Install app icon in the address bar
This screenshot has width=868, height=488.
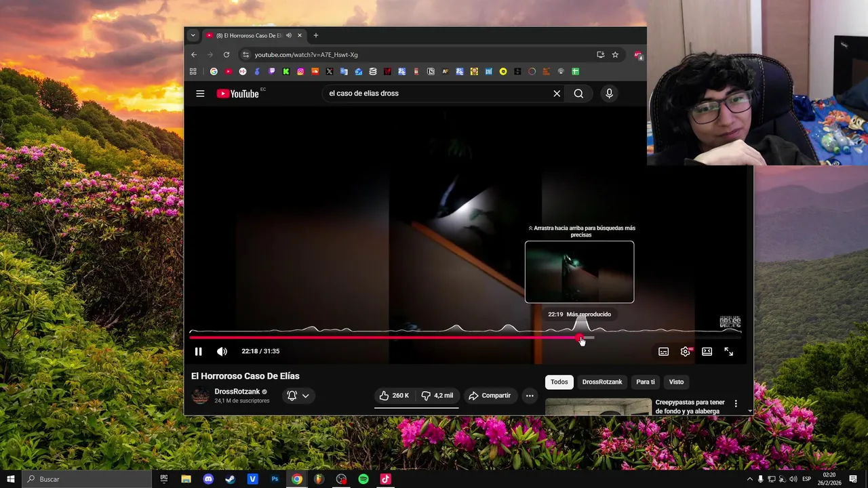pyautogui.click(x=600, y=55)
